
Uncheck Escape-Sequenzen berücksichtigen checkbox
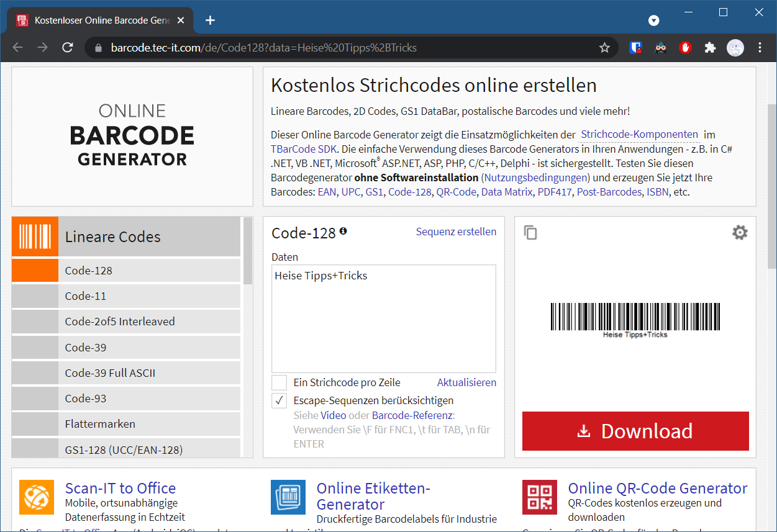point(279,400)
